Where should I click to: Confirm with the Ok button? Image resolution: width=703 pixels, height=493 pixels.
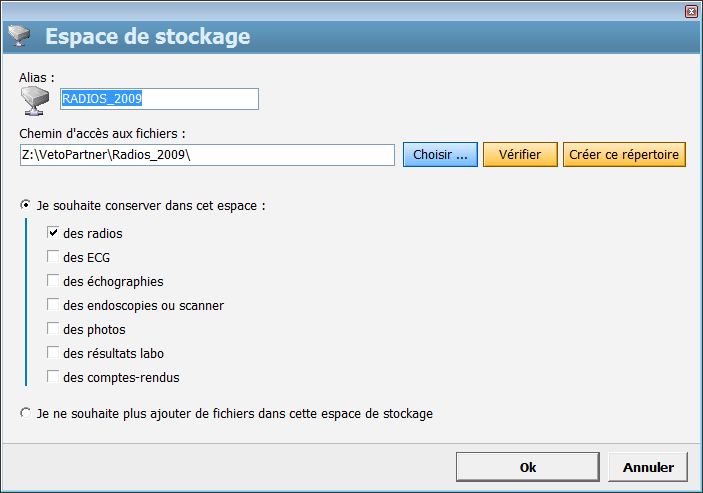527,467
